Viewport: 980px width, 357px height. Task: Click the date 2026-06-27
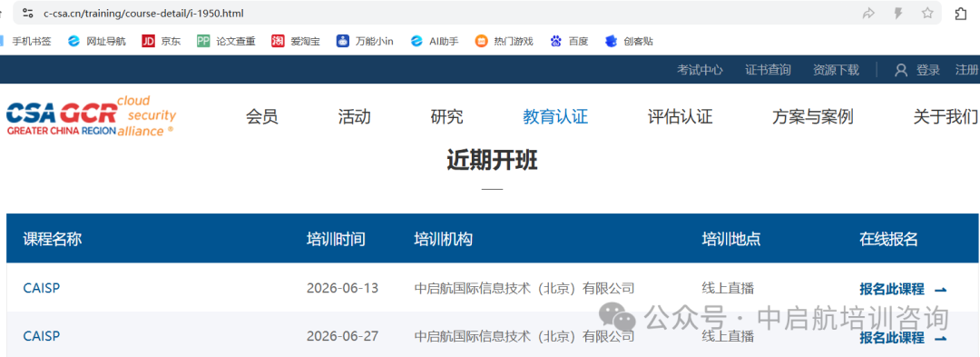click(342, 336)
